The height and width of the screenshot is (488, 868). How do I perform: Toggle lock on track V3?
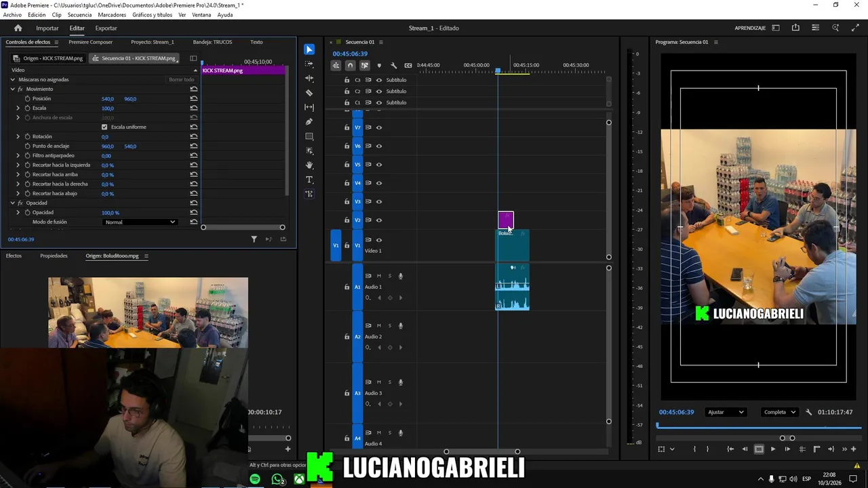[x=347, y=201]
